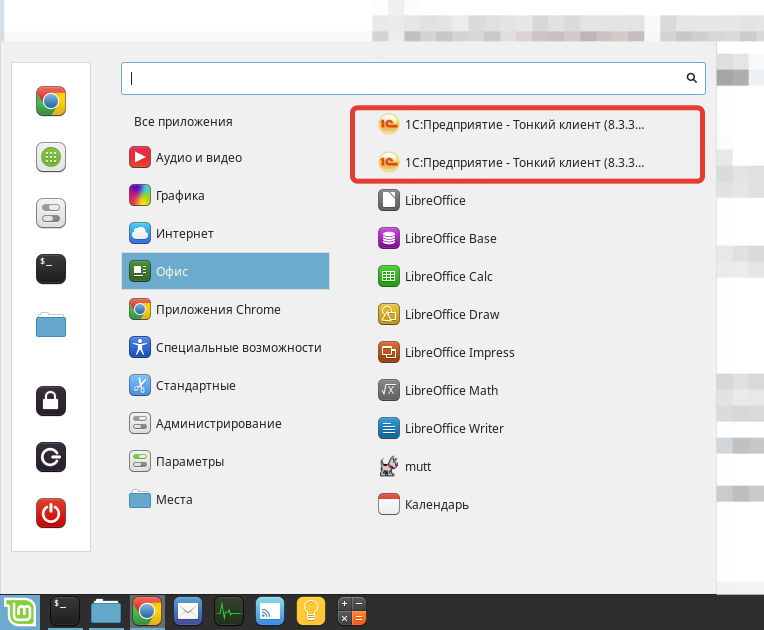Open the lightbulb notes app in taskbar
Image resolution: width=764 pixels, height=630 pixels.
pyautogui.click(x=311, y=611)
